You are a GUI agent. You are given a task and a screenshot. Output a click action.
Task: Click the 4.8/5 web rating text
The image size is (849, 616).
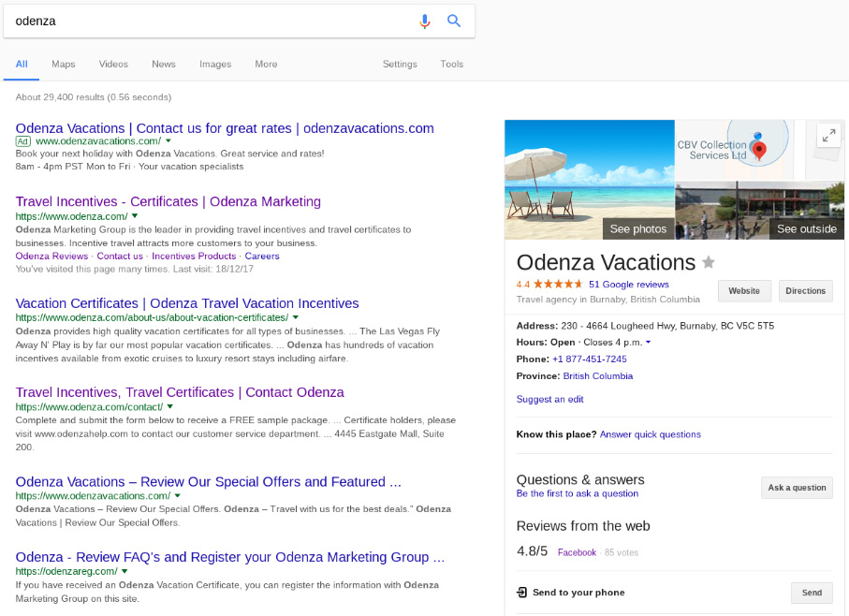pos(532,551)
